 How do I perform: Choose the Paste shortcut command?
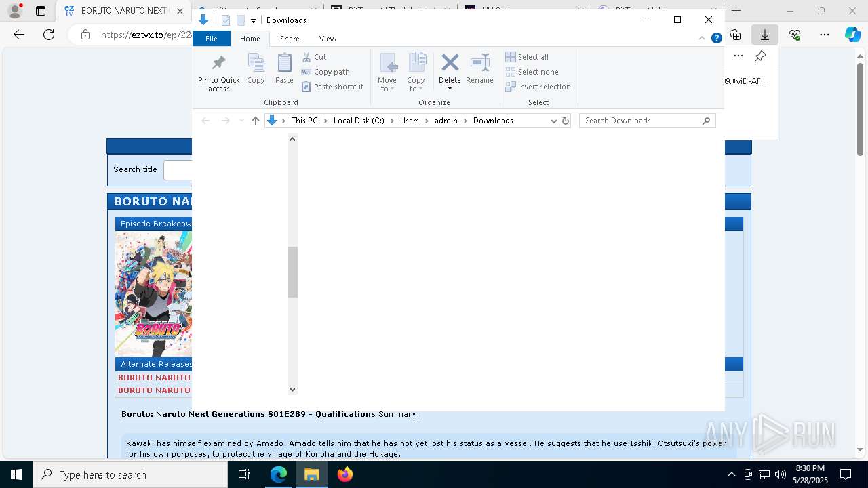(x=332, y=87)
